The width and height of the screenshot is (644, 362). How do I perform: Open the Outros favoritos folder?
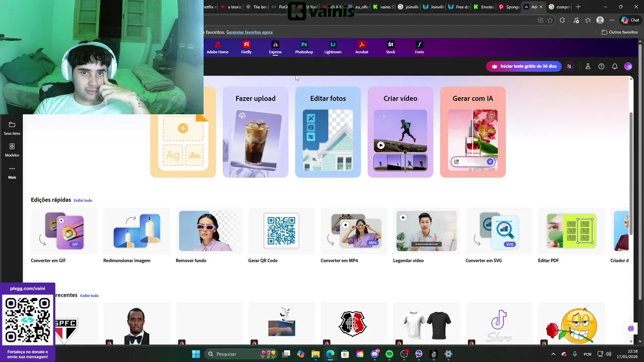coord(619,32)
